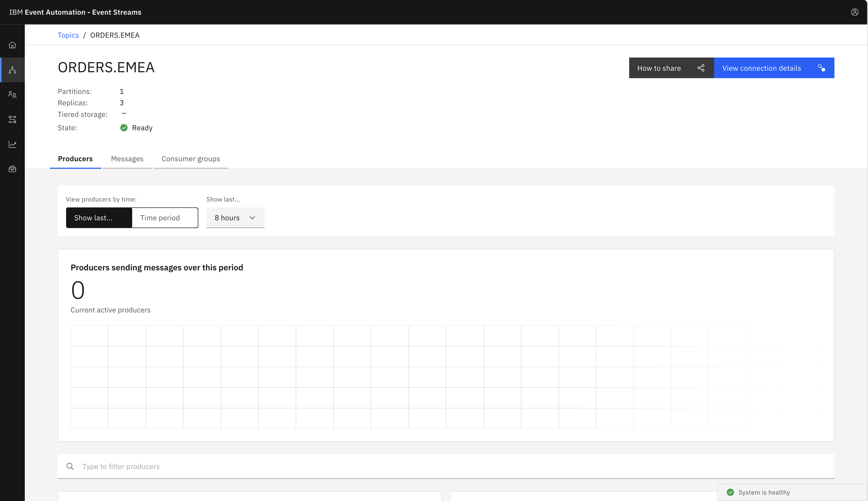Click the ORDERS.EMEA breadcrumb text
Screen dimensions: 868x501
[x=115, y=35]
